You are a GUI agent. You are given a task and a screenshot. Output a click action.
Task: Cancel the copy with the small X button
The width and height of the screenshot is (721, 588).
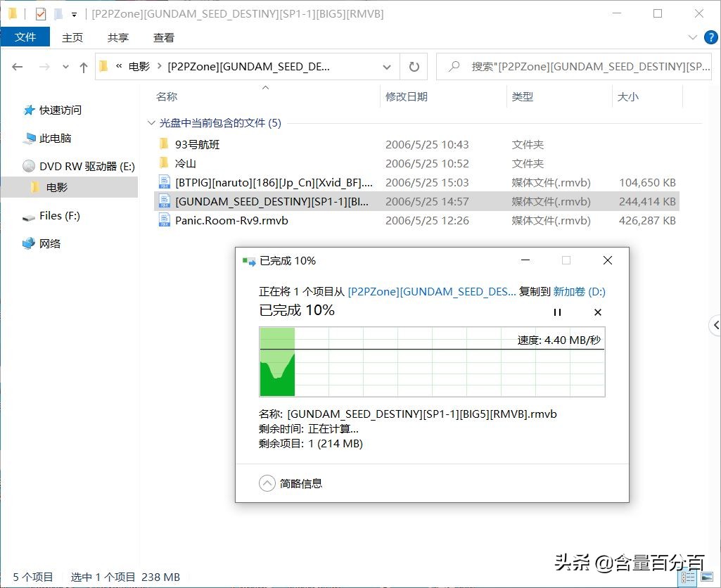[x=597, y=312]
